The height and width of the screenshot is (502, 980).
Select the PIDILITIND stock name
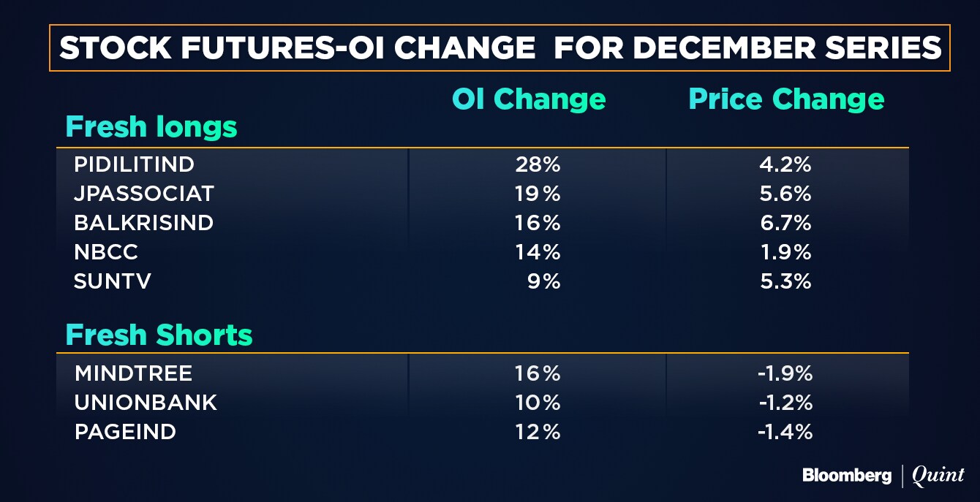point(135,164)
